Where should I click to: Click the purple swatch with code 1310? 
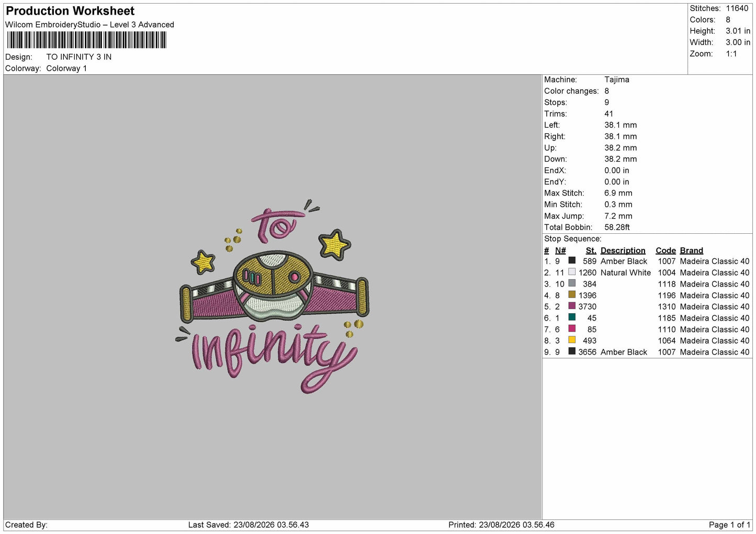572,306
